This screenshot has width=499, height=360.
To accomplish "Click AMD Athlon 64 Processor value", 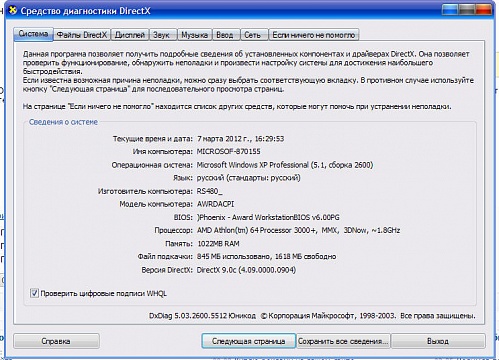I will coord(299,230).
